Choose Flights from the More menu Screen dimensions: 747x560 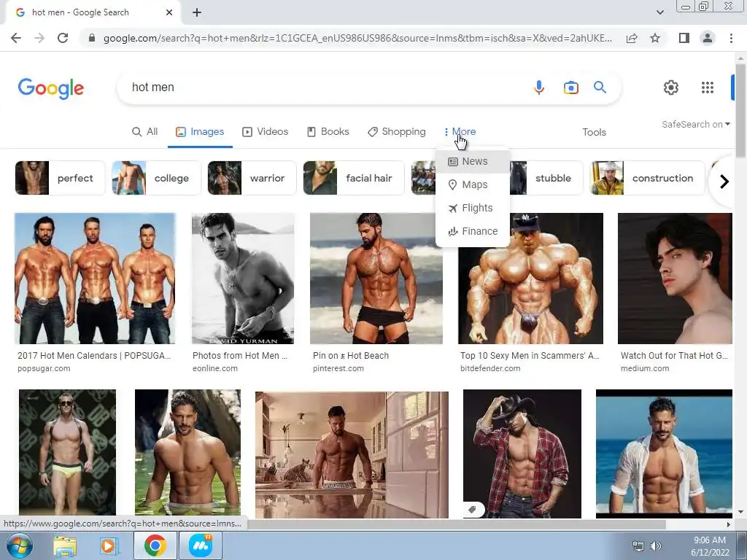[x=473, y=208]
